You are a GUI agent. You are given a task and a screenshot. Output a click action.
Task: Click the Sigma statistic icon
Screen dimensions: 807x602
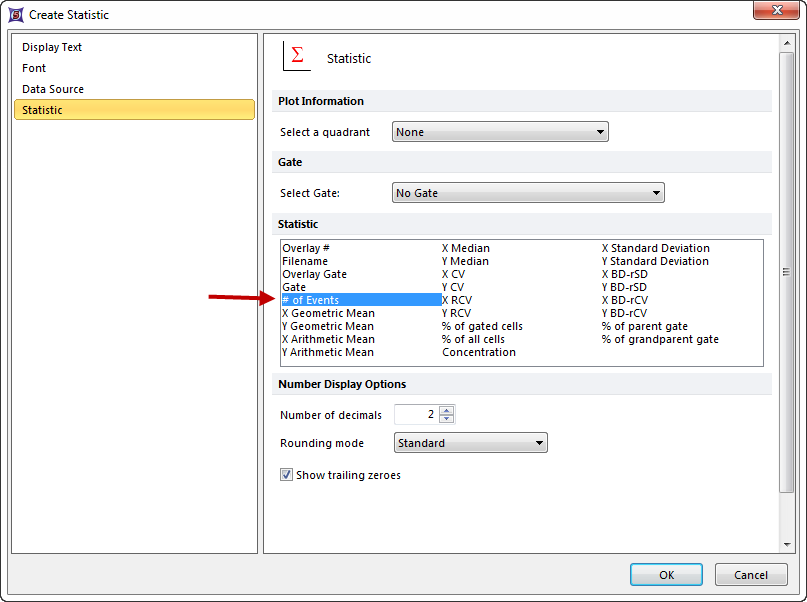point(296,57)
